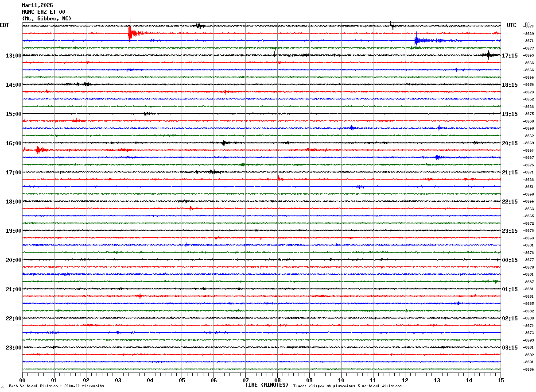Click the DC offset value -8660
Image resolution: width=536 pixels, height=392 pixels.
click(x=529, y=150)
